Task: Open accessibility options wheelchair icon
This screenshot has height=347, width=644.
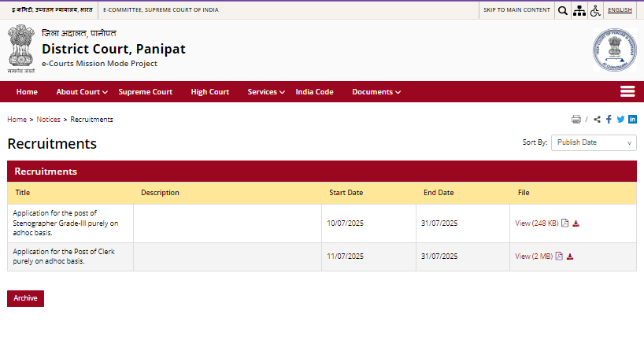Action: pos(595,10)
